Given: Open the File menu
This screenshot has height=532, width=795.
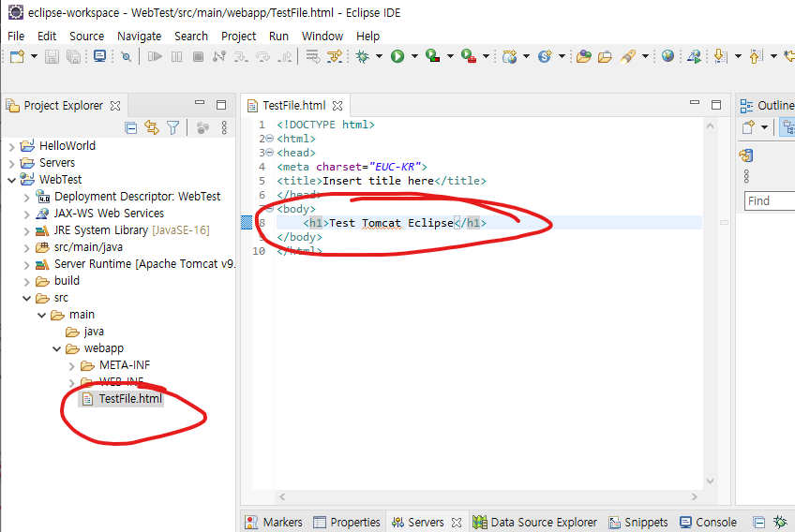Looking at the screenshot, I should [x=16, y=36].
